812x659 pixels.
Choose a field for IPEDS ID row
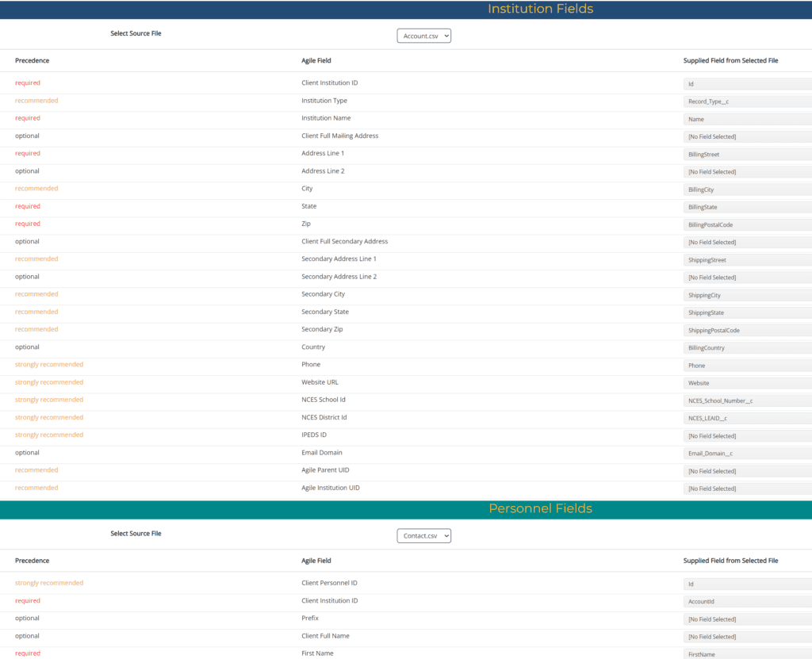click(747, 436)
